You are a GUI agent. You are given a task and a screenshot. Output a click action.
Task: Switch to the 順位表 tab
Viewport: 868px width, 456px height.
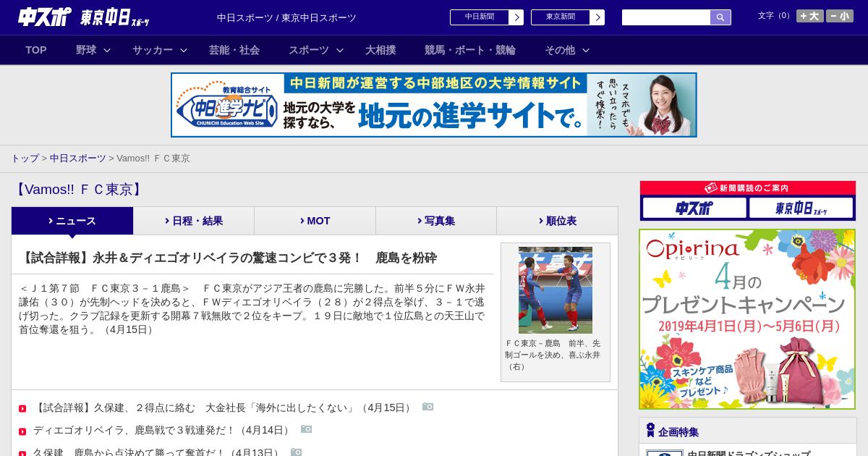pos(557,221)
